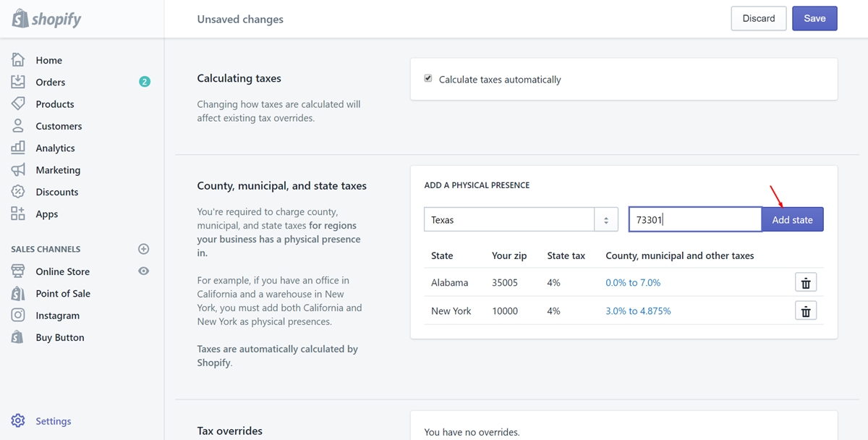
Task: Select Buy Button sales channel
Action: (x=60, y=337)
